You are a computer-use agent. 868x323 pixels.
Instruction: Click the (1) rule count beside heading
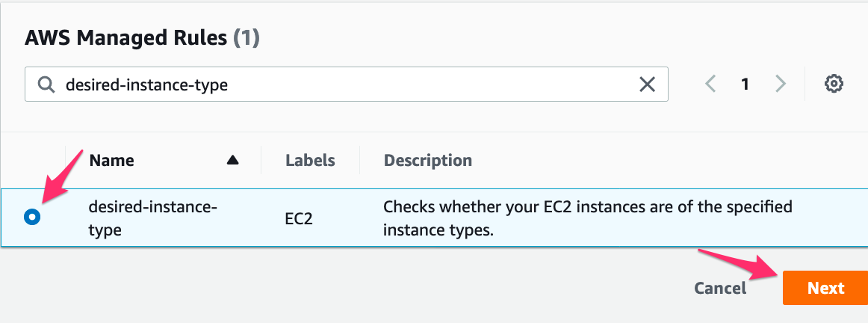247,39
